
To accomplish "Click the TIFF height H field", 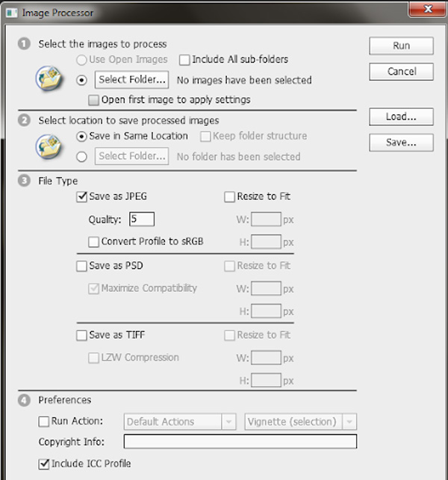I will [x=266, y=380].
